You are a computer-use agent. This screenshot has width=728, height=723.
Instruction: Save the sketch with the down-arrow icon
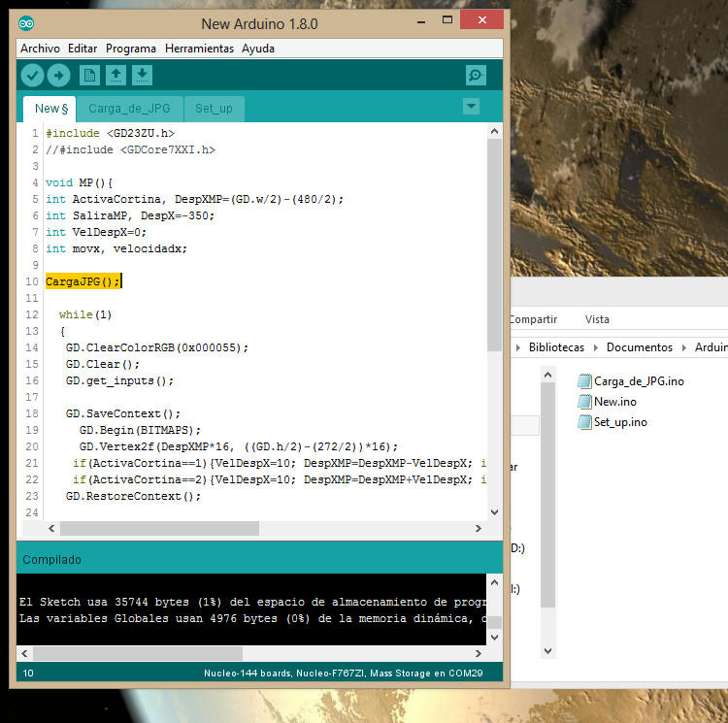142,75
